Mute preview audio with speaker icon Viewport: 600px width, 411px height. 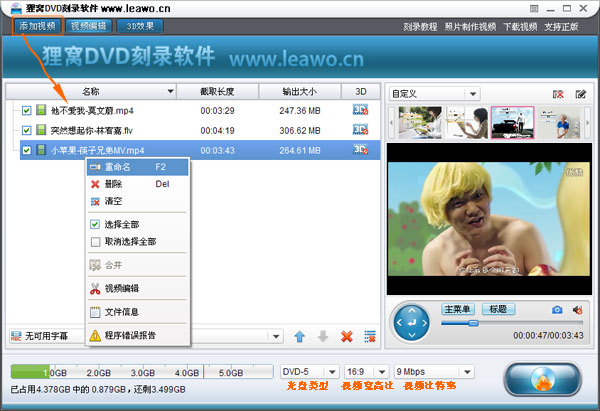tap(577, 310)
